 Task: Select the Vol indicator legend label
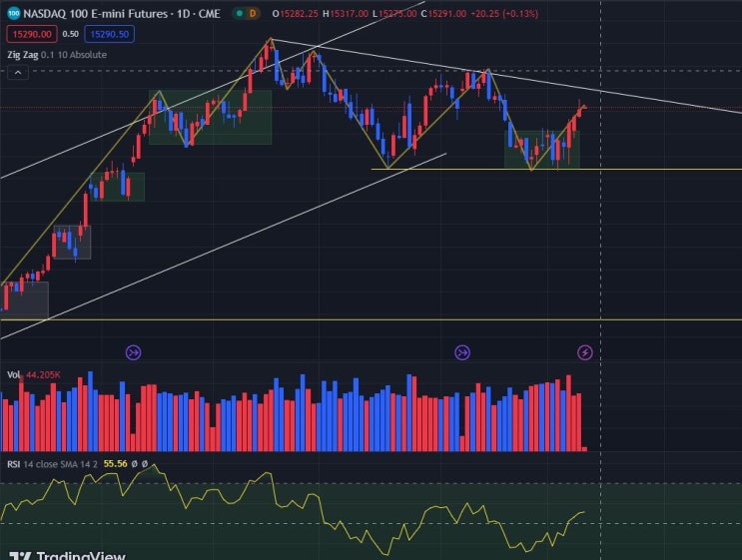pos(13,374)
